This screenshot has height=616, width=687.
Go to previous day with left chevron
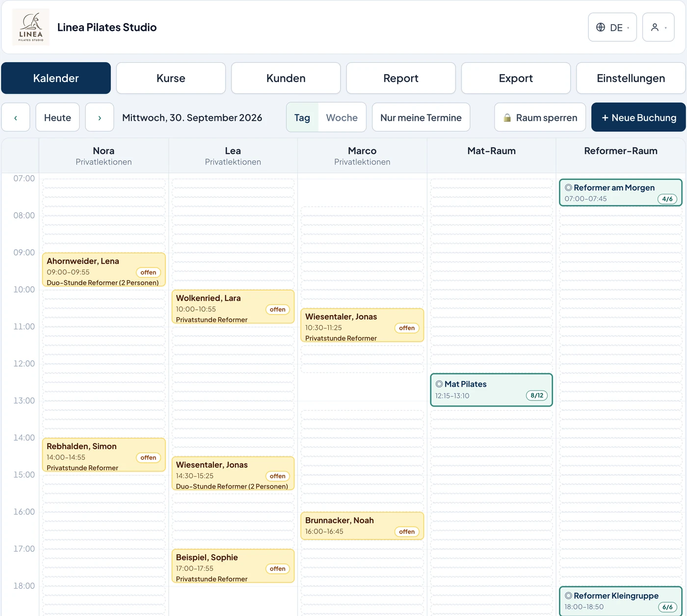coord(16,117)
